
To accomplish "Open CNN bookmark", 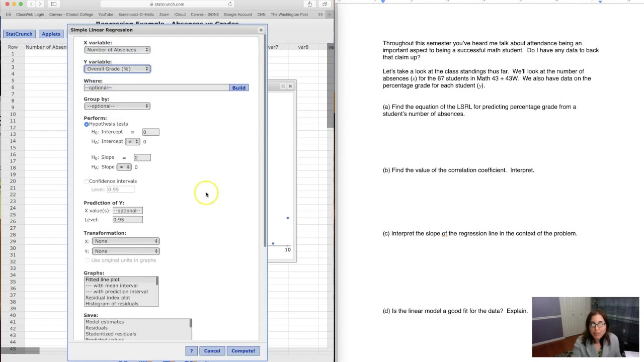I will point(261,15).
